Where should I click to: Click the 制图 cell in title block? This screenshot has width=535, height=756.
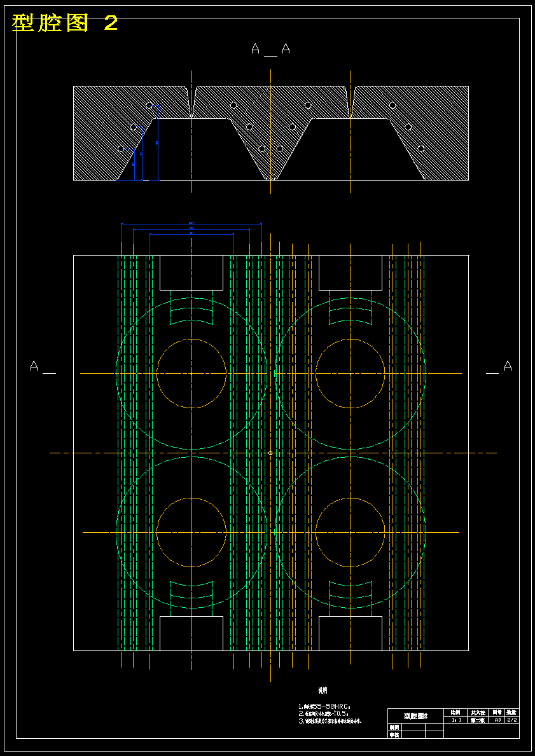click(394, 727)
